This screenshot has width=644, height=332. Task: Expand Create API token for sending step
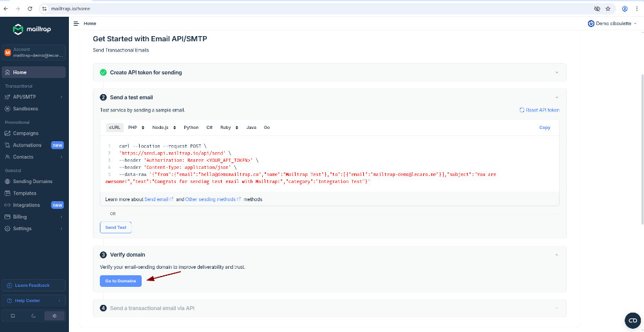click(556, 72)
